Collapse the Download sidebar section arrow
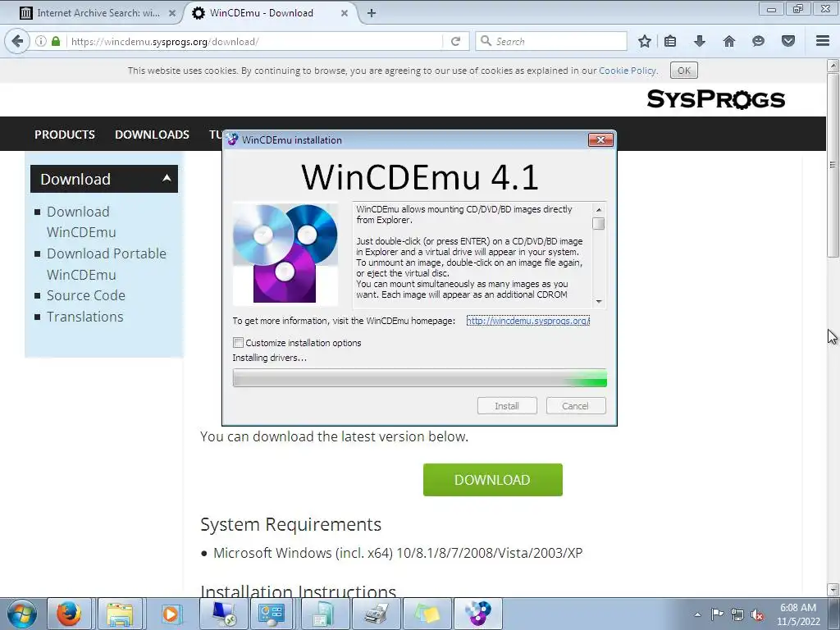The image size is (840, 630). [167, 178]
